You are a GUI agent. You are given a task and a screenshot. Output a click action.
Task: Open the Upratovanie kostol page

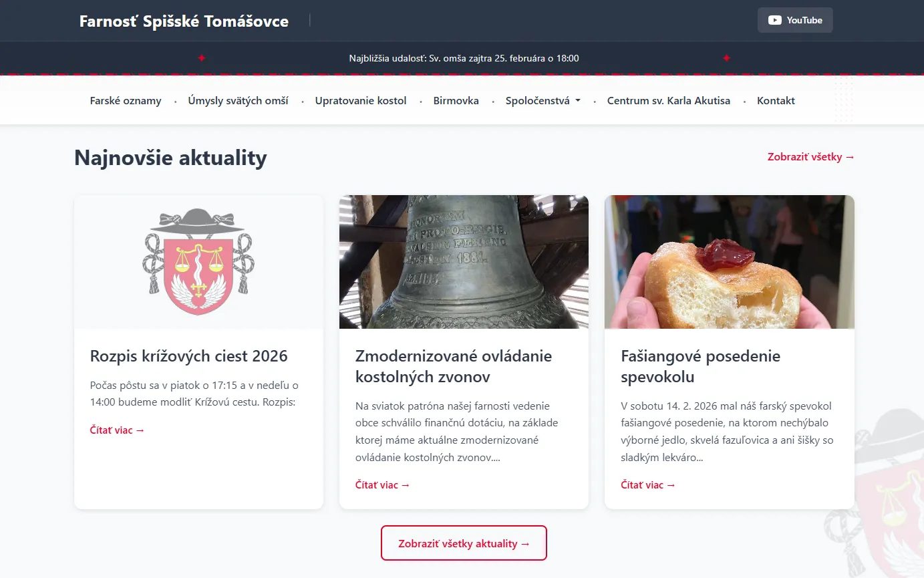[361, 100]
